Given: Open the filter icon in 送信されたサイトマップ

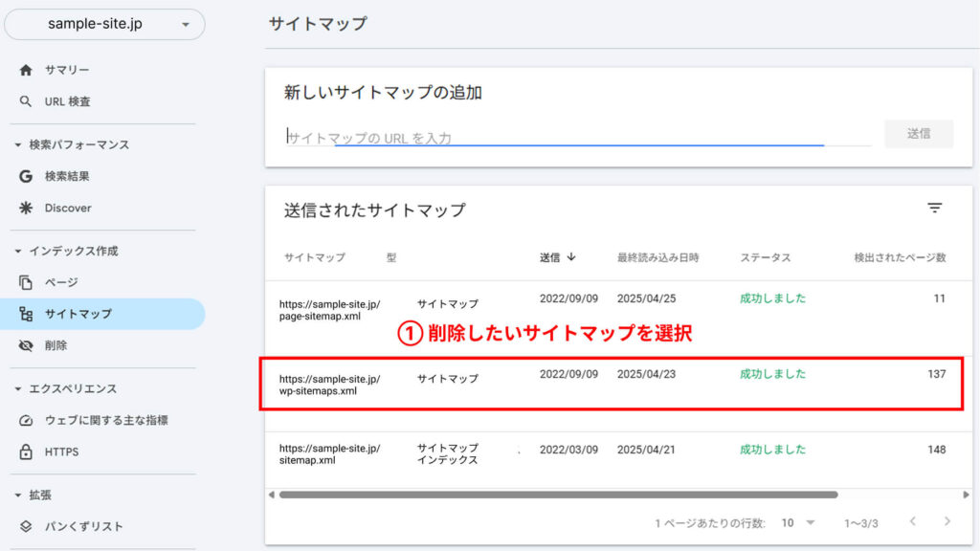Looking at the screenshot, I should point(934,208).
